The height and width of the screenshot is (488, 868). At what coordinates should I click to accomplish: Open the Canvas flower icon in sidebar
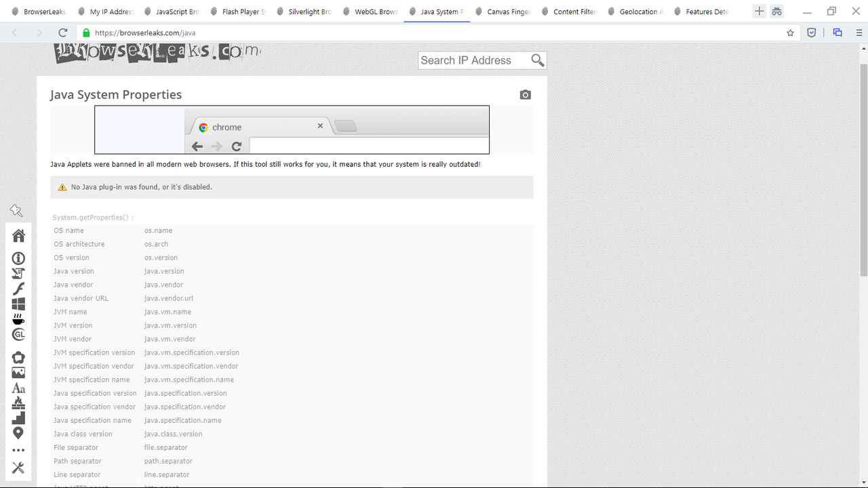pos(18,357)
